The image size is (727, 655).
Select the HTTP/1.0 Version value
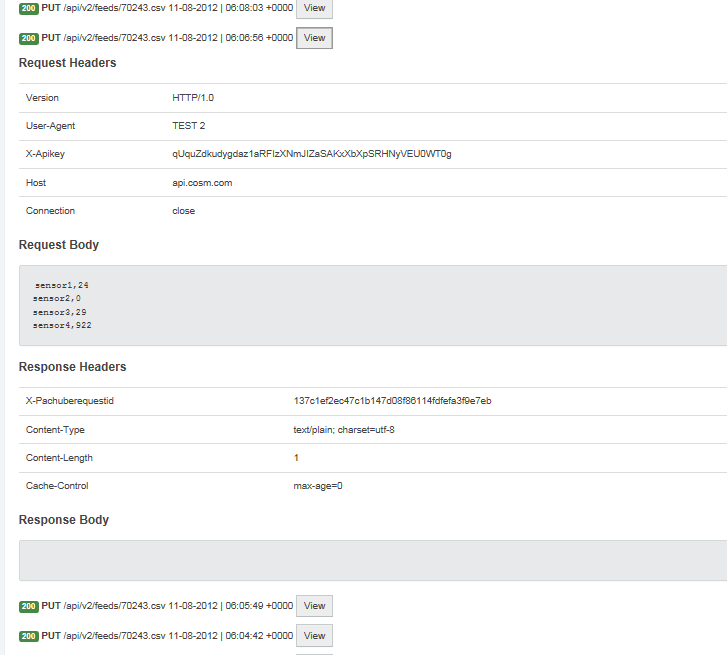[x=193, y=98]
